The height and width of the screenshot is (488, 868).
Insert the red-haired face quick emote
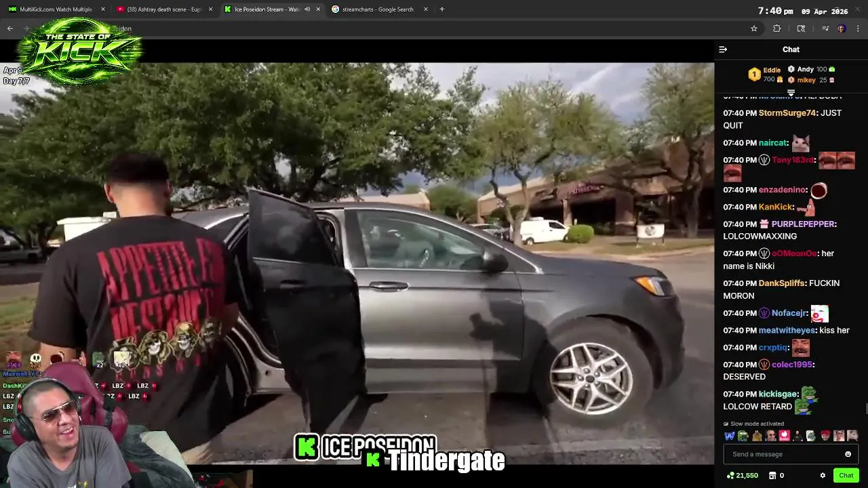825,436
